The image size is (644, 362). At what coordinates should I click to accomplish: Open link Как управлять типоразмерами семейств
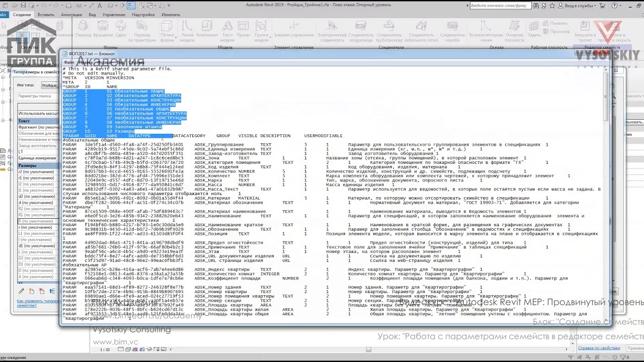click(x=38, y=303)
